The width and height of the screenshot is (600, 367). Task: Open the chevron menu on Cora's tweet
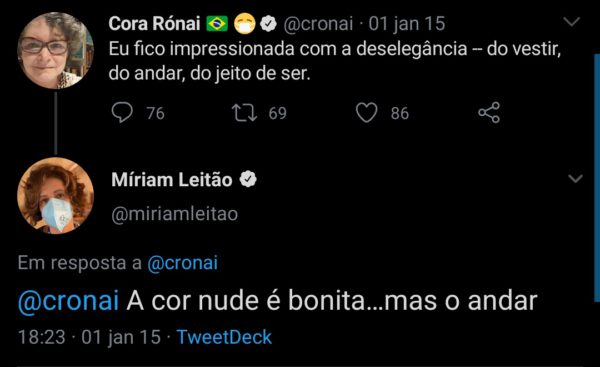coord(572,21)
